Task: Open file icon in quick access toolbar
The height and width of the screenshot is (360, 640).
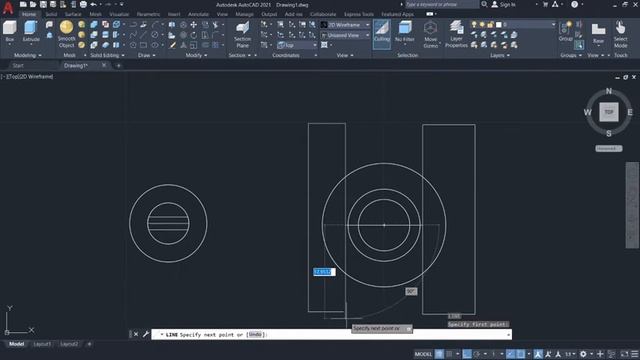Action: coord(33,4)
